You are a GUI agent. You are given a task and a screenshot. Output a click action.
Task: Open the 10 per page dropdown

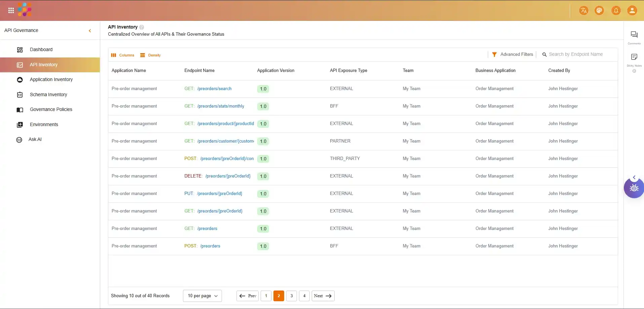[202, 296]
